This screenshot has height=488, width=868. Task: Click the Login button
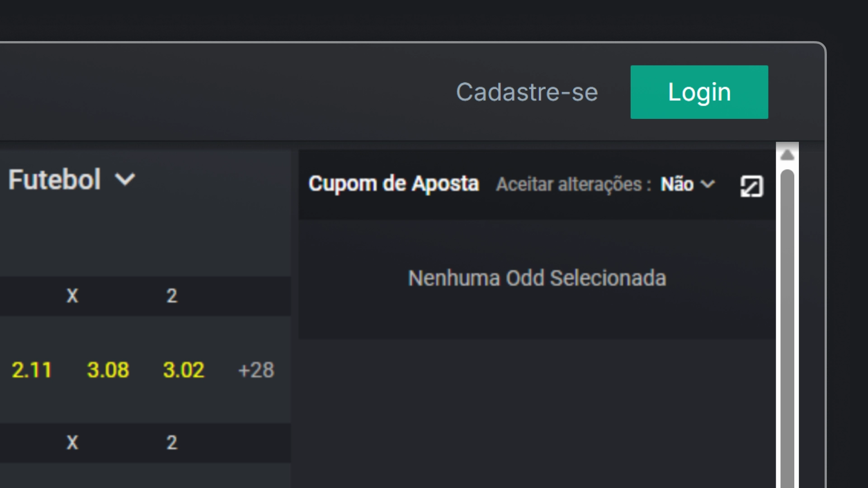click(x=699, y=92)
